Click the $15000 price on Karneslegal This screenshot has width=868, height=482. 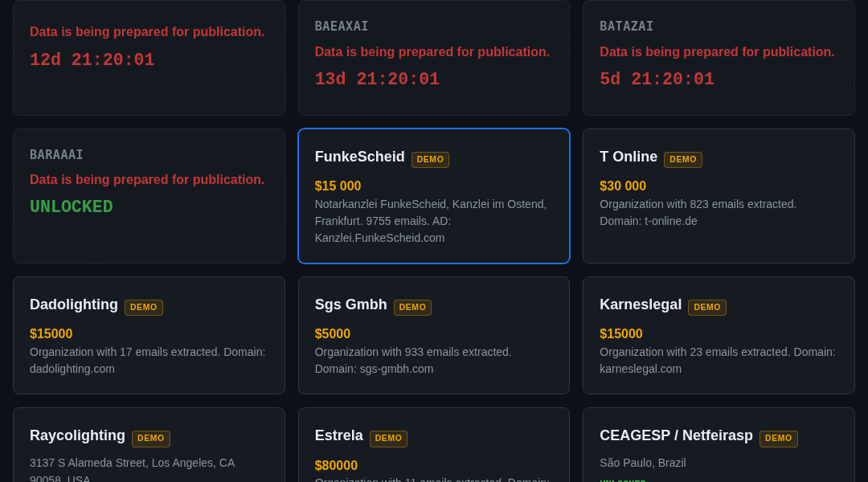tap(620, 333)
